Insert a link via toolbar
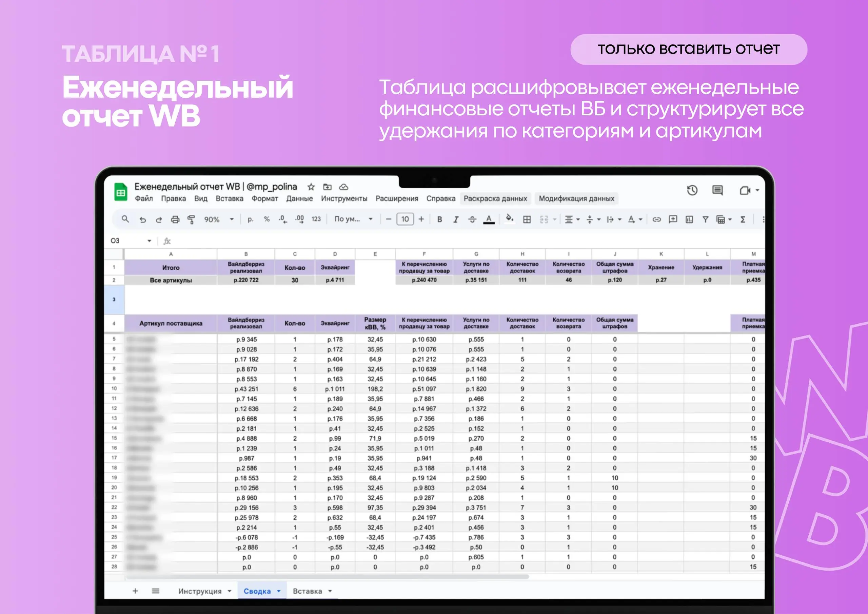This screenshot has width=868, height=614. tap(657, 219)
